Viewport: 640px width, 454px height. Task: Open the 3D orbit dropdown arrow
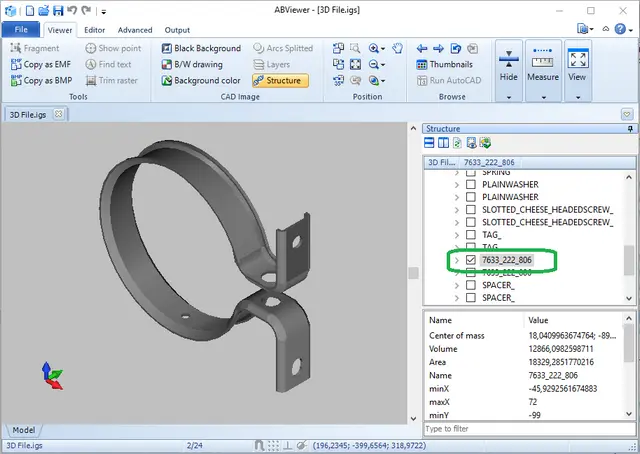click(x=383, y=81)
